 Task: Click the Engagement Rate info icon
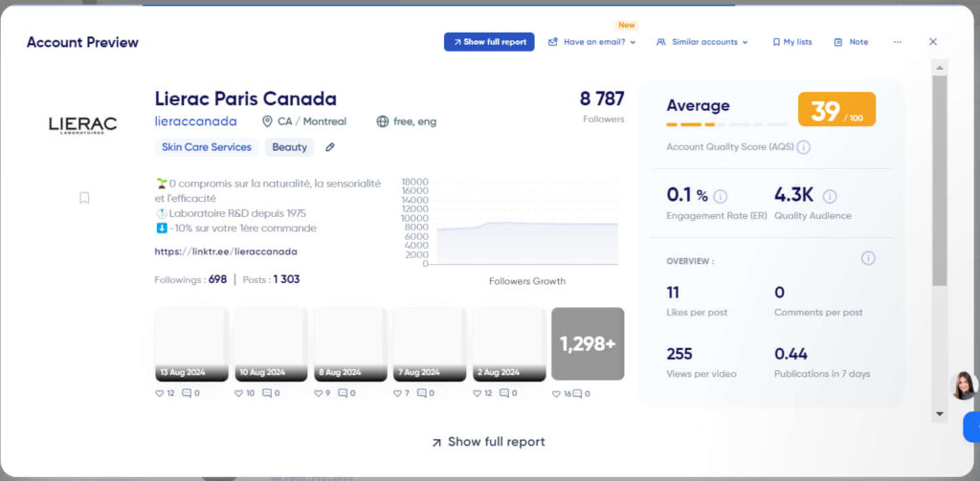pyautogui.click(x=720, y=197)
